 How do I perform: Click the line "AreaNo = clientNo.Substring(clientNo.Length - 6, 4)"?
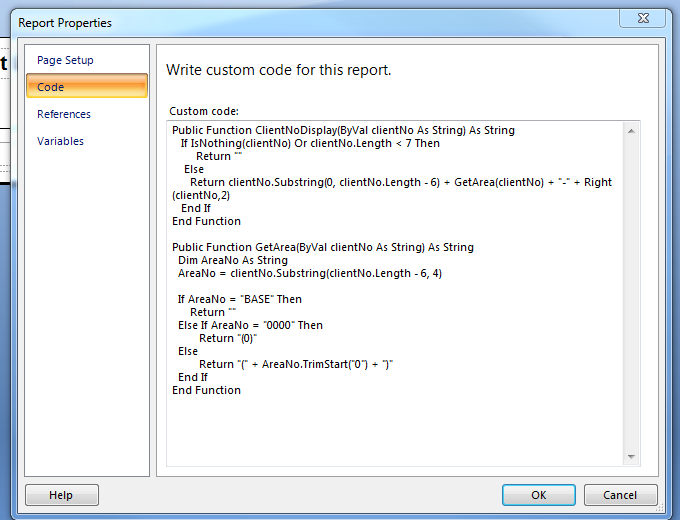[310, 273]
